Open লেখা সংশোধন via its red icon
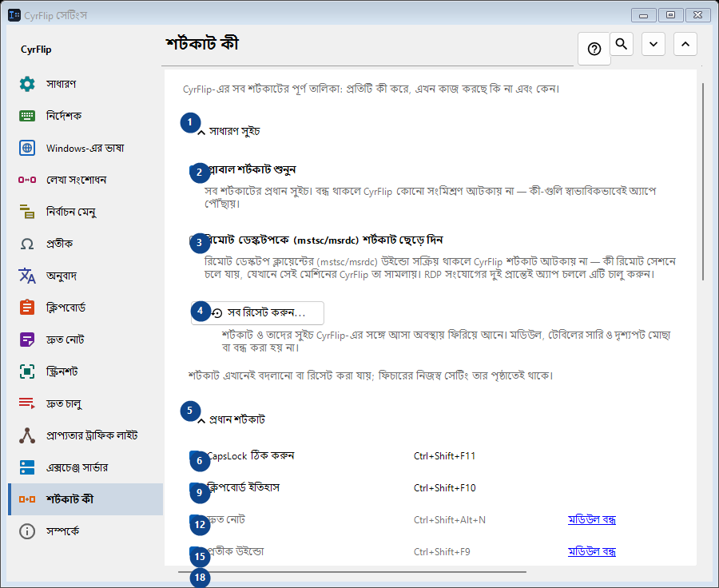 pyautogui.click(x=27, y=180)
